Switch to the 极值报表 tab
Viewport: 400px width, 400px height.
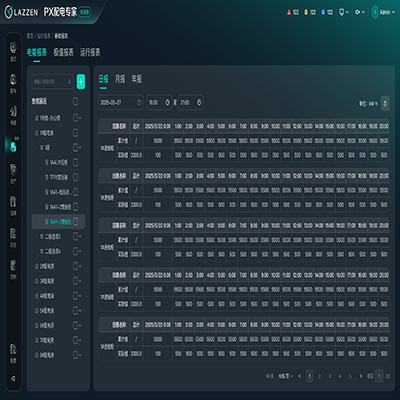[63, 52]
